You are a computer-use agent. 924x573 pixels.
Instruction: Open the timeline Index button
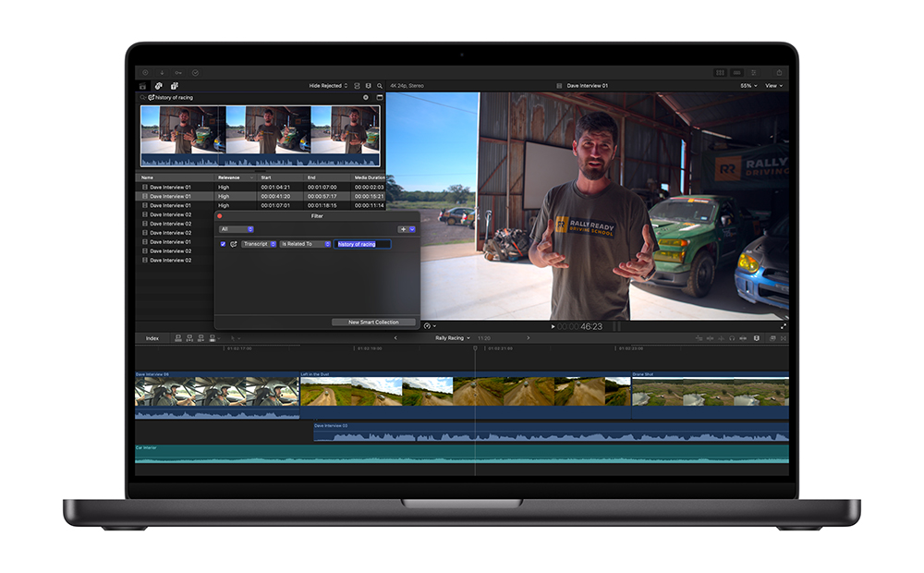(152, 338)
